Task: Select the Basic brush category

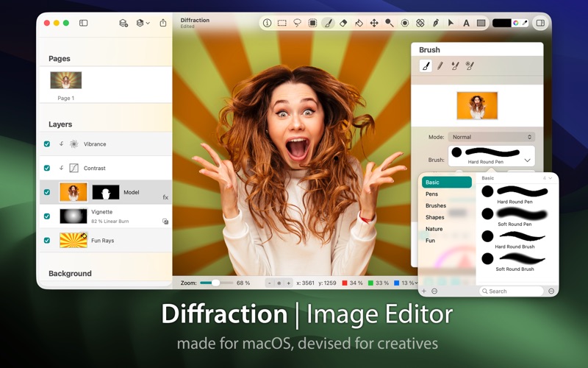Action: point(447,182)
